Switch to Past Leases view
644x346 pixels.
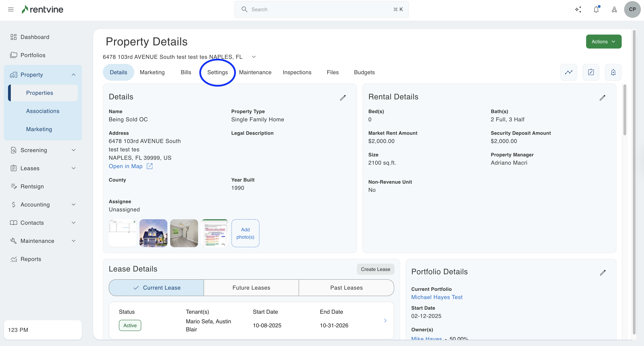coord(346,288)
